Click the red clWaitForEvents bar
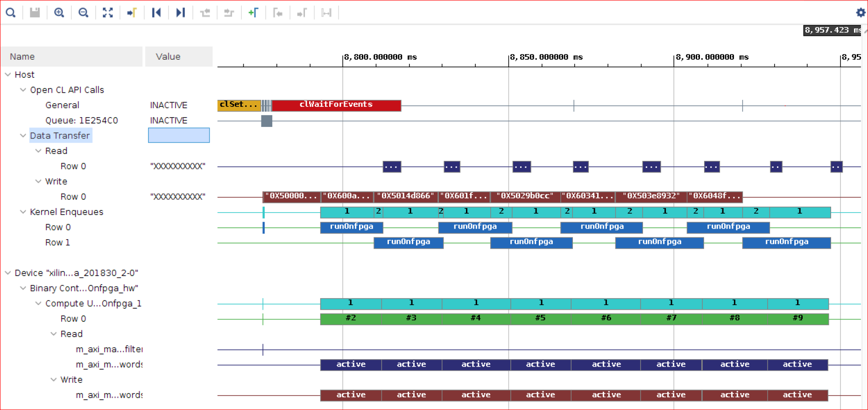868x410 pixels. (x=336, y=105)
